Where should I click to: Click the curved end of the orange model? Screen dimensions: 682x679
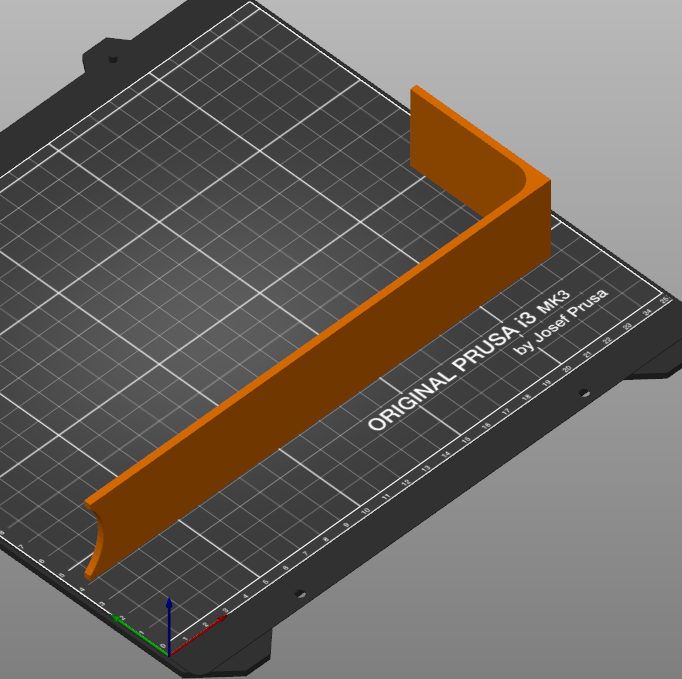(x=96, y=542)
